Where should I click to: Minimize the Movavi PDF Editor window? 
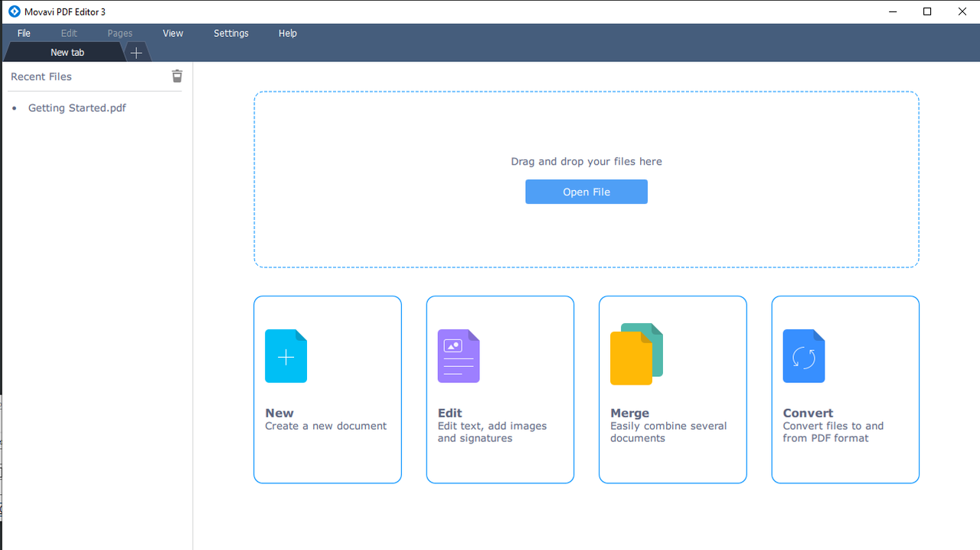point(893,11)
